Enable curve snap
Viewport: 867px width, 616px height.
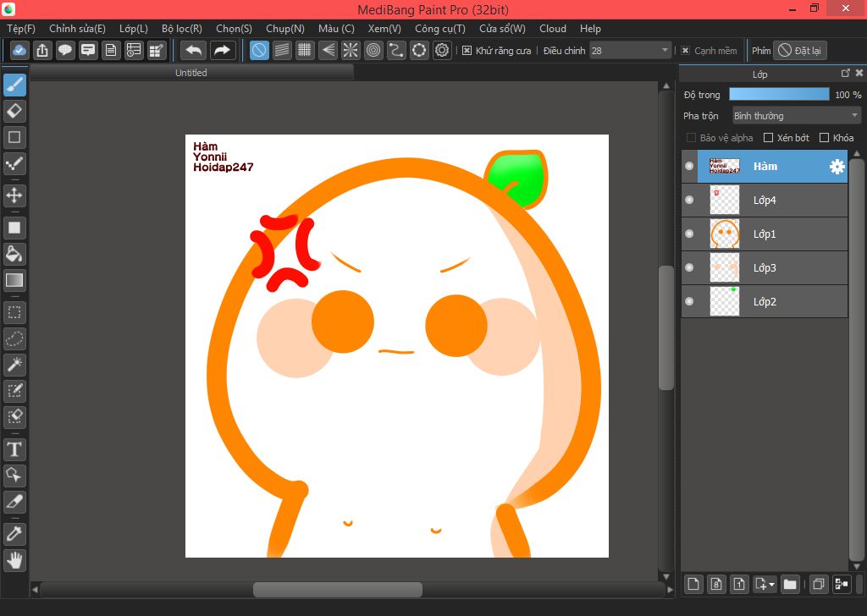coord(396,50)
